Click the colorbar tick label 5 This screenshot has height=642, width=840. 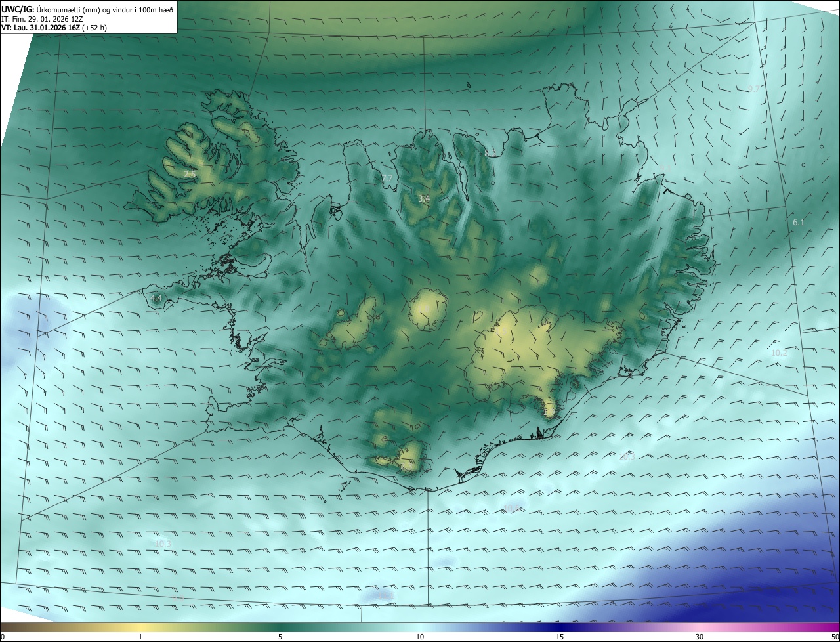[x=280, y=637]
